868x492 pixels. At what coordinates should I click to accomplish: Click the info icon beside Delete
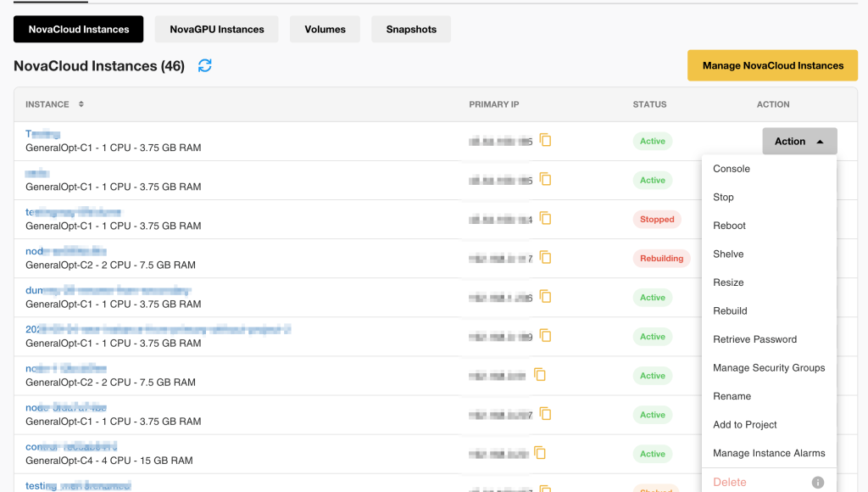[x=818, y=482]
